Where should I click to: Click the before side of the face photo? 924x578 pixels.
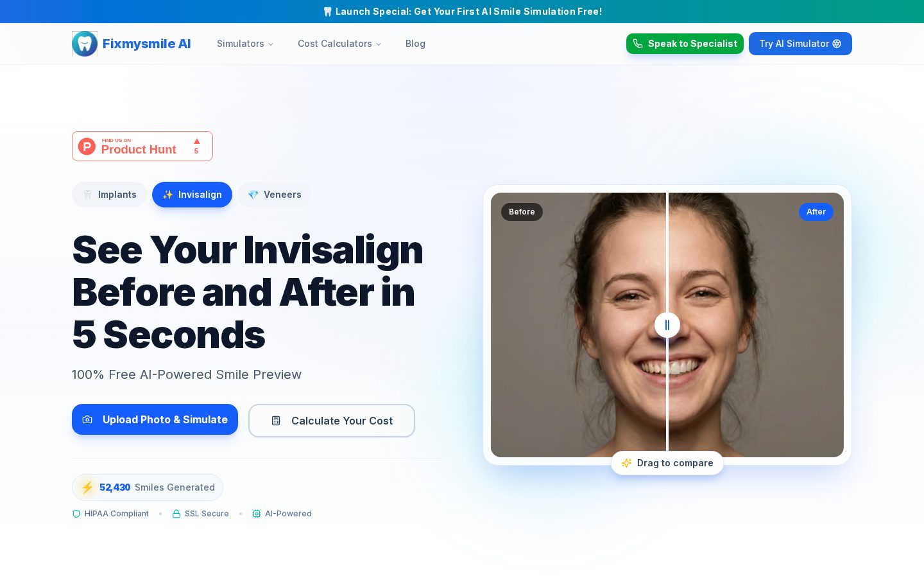coord(578,325)
